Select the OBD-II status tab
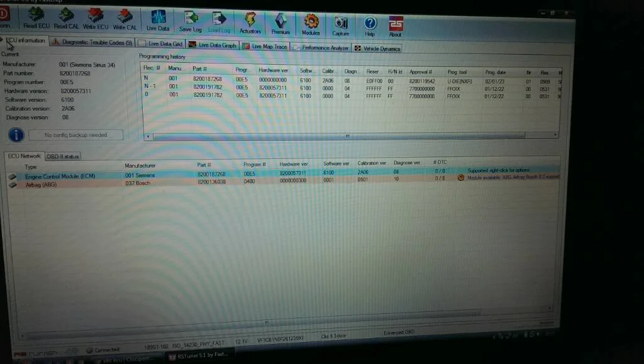 (62, 157)
